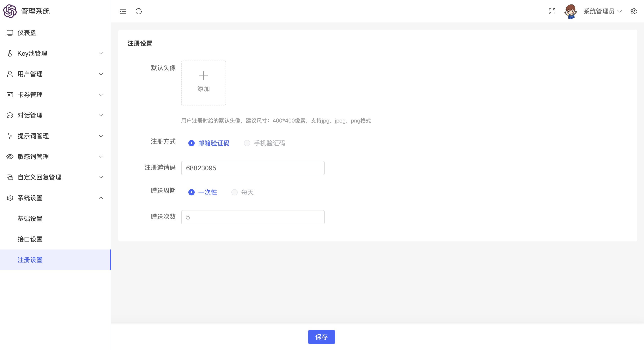This screenshot has height=350, width=644.
Task: Click the 保存 button
Action: click(x=321, y=337)
